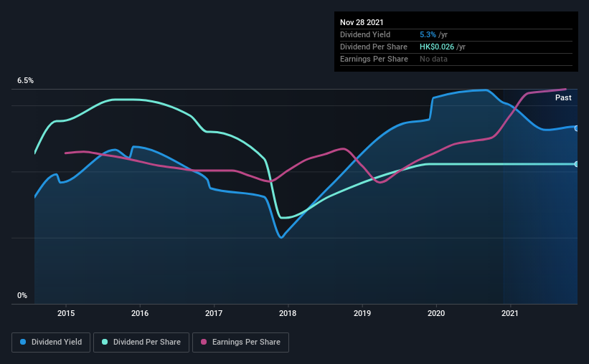Click the 6.5% y-axis label
Screen dimensions: 589x364
25,81
